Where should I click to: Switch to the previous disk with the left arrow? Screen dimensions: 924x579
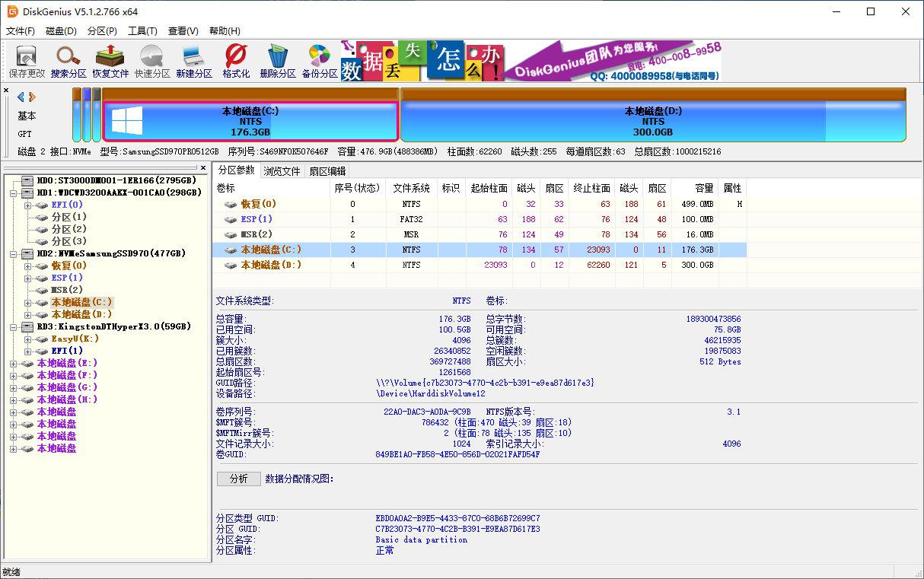[x=21, y=97]
